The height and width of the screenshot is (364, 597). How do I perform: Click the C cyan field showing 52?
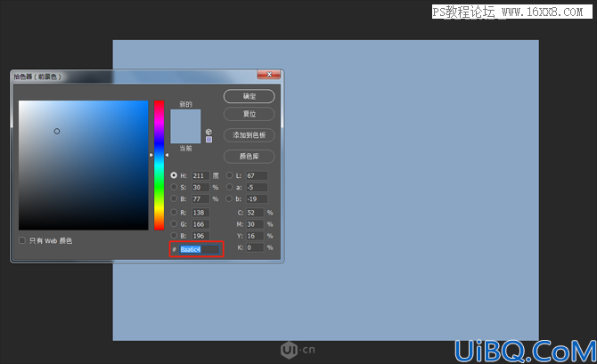(255, 213)
